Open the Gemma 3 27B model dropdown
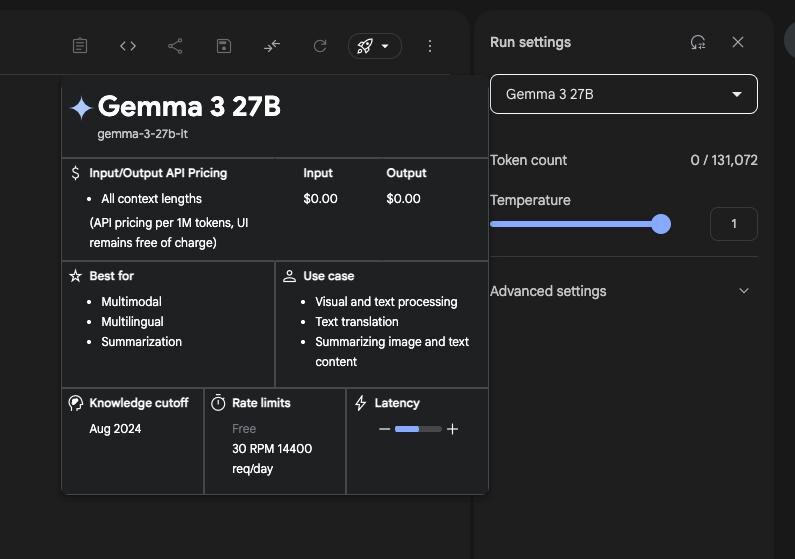The image size is (795, 559). pyautogui.click(x=623, y=94)
